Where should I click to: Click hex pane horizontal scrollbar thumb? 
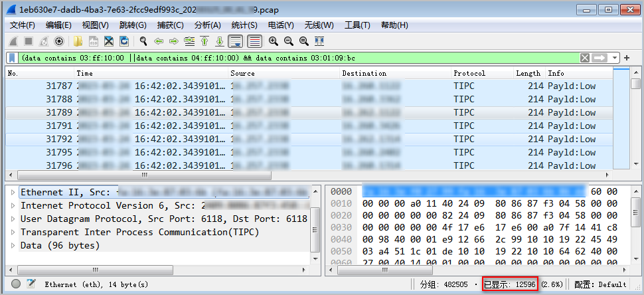[385, 270]
